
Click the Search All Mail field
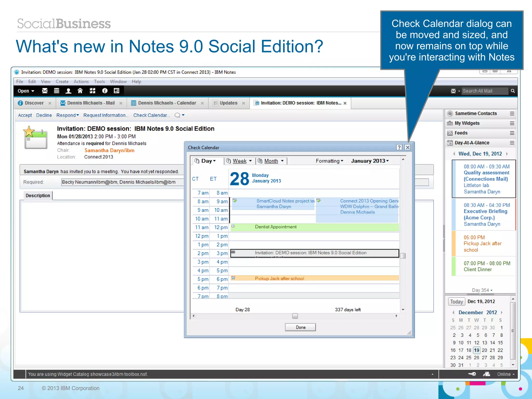pos(485,91)
